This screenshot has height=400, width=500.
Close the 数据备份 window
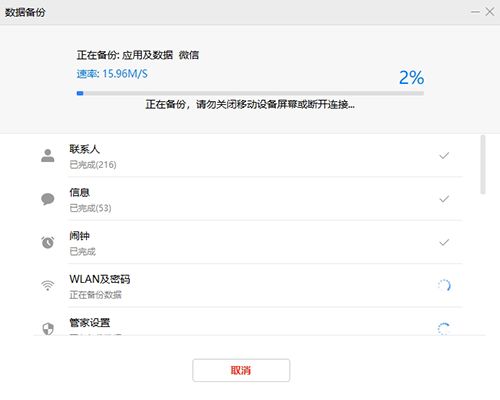(x=490, y=12)
